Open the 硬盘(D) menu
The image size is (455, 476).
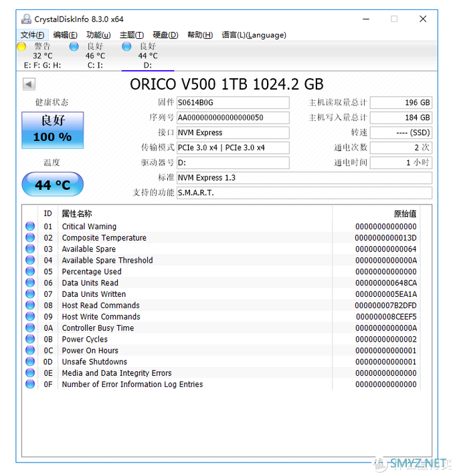point(165,35)
